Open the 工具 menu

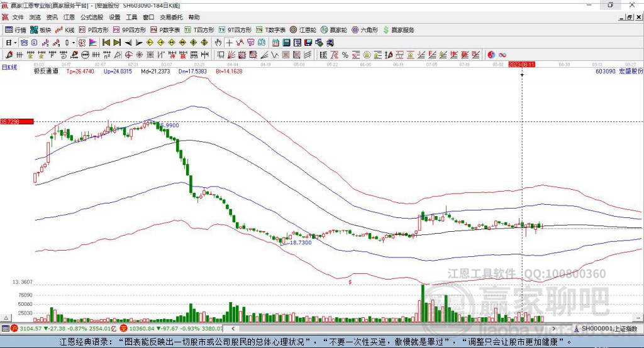pyautogui.click(x=131, y=17)
